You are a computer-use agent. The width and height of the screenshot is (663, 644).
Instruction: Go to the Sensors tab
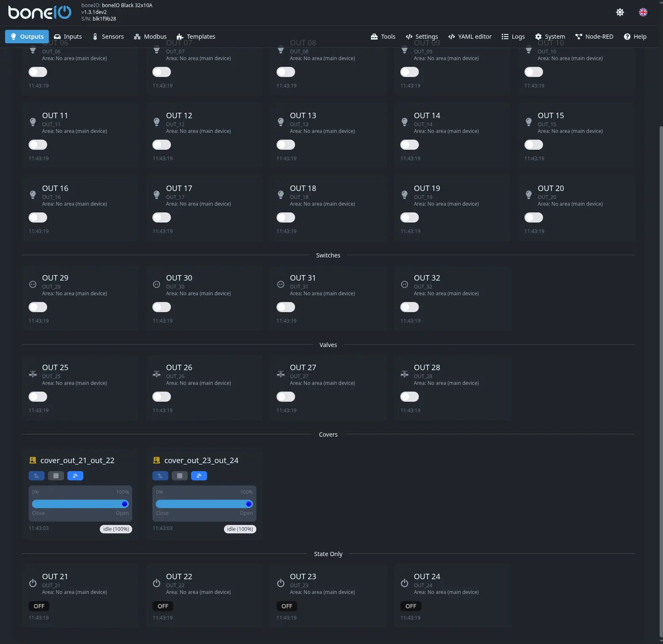108,37
